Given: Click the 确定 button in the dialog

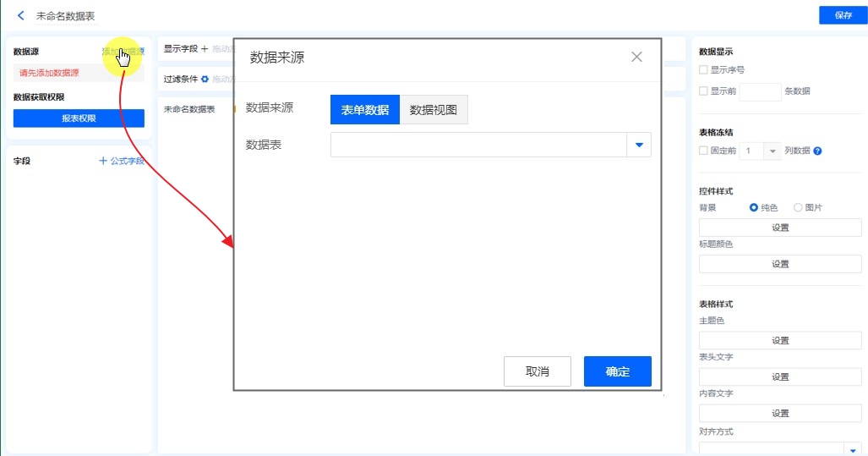Looking at the screenshot, I should [x=617, y=371].
